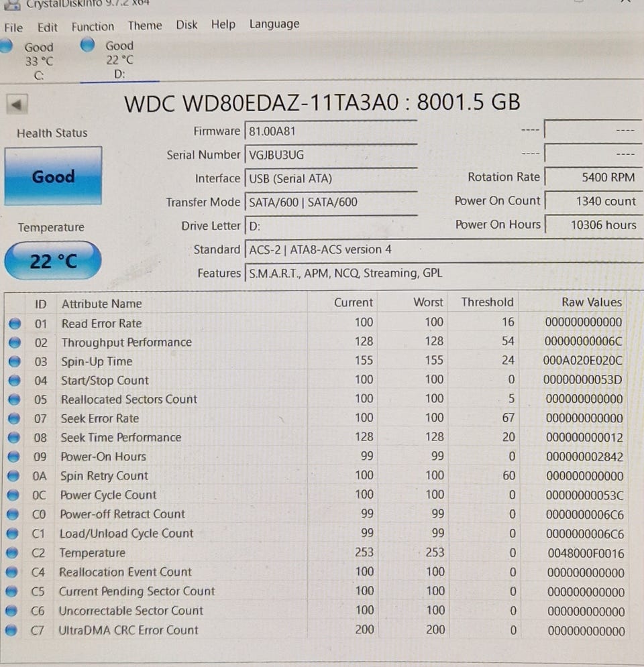Viewport: 644px width, 667px height.
Task: Click the status icon for Power Cycle Count
Action: [x=13, y=495]
